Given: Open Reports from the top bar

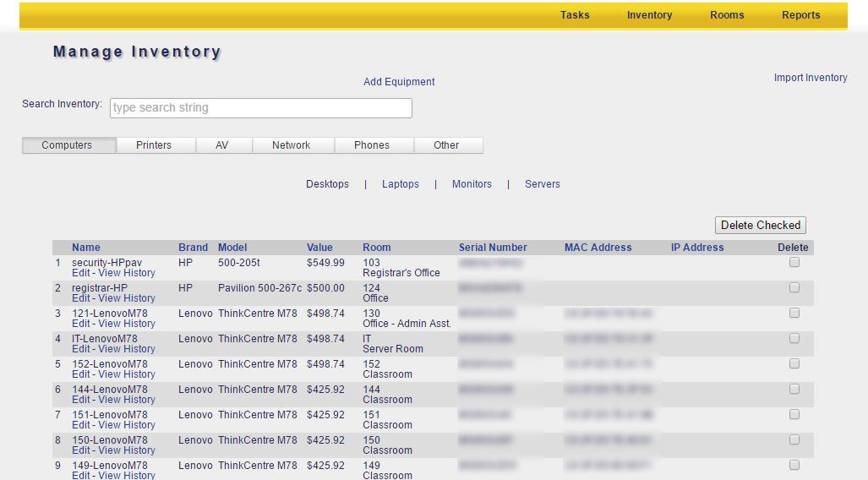Looking at the screenshot, I should [800, 15].
